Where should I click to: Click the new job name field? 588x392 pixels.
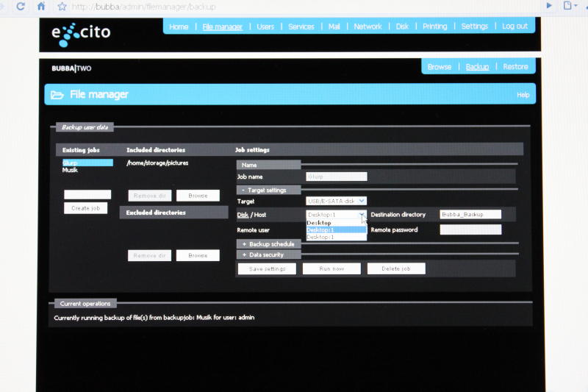tap(87, 194)
